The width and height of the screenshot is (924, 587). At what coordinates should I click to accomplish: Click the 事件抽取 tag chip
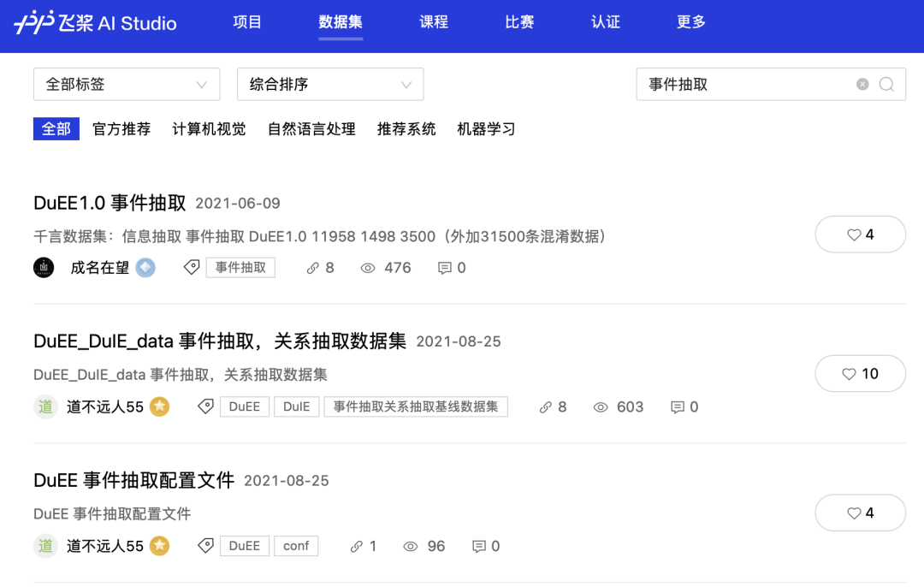click(x=240, y=268)
